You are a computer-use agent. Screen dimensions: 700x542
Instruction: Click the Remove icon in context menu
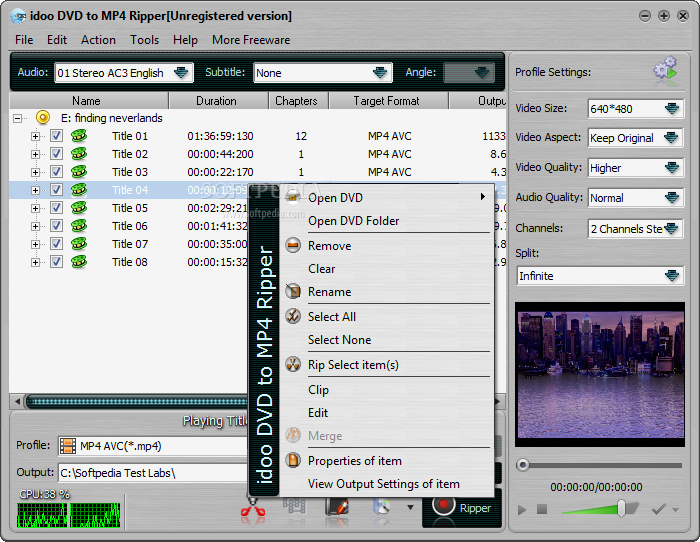coord(293,245)
